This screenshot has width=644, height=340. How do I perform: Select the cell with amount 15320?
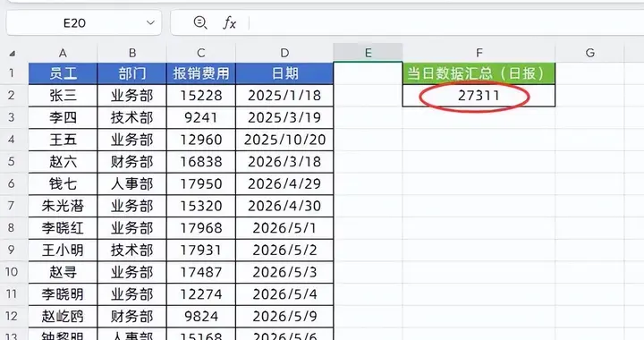[x=201, y=206]
